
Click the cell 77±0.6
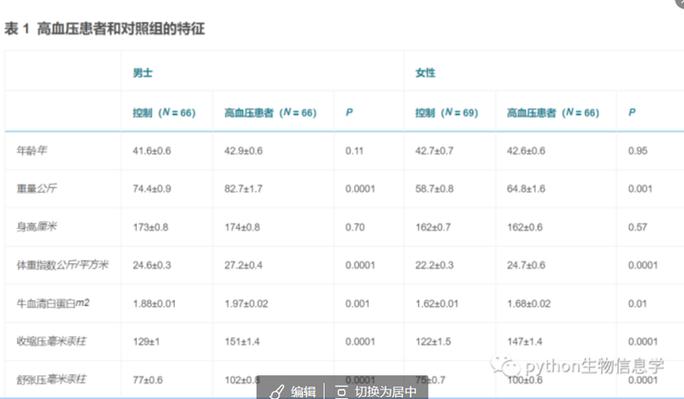147,380
